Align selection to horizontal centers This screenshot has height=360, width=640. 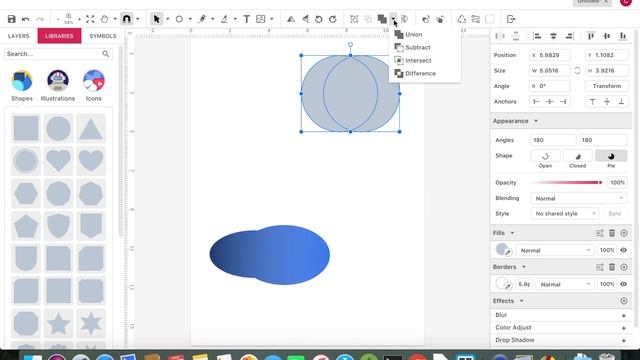553,36
